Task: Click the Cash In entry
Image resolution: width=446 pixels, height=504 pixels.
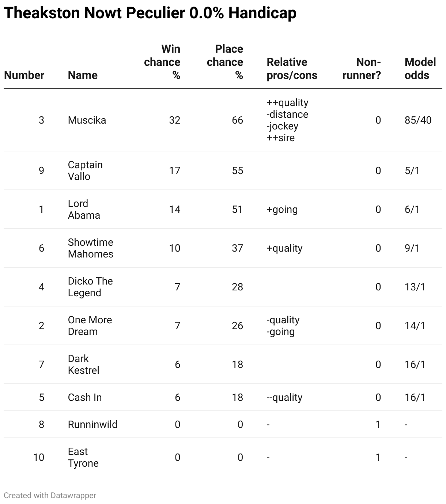Action: pyautogui.click(x=85, y=398)
